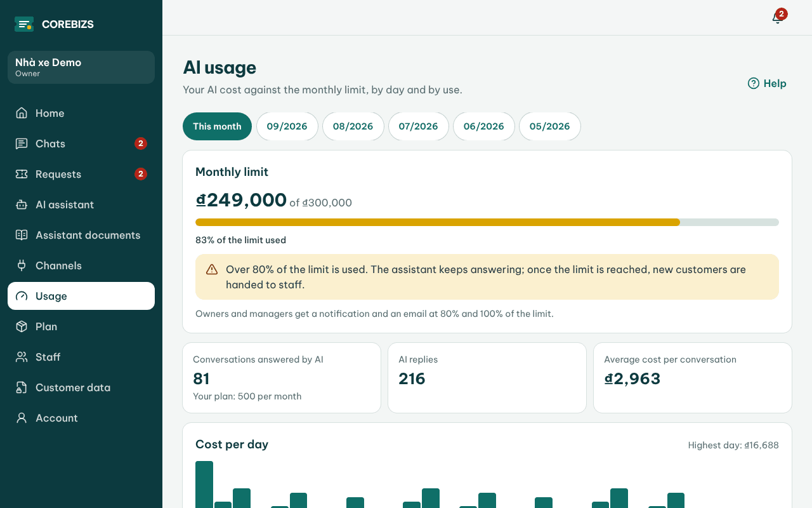The height and width of the screenshot is (508, 812).
Task: Click the Assistant documents book icon
Action: 22,235
